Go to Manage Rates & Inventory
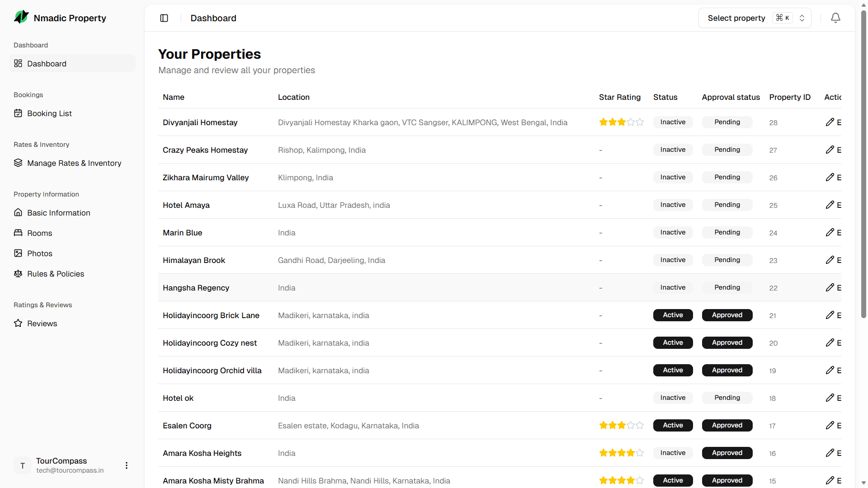This screenshot has width=868, height=488. click(74, 163)
